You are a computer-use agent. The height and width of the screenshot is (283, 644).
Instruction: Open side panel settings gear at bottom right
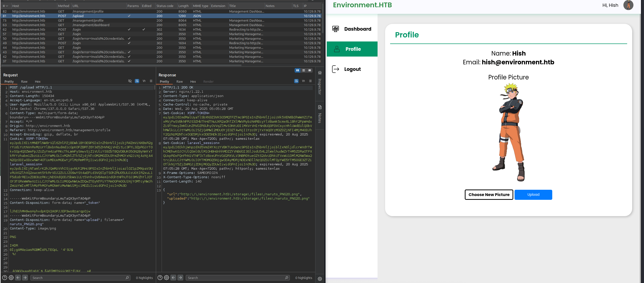320,279
